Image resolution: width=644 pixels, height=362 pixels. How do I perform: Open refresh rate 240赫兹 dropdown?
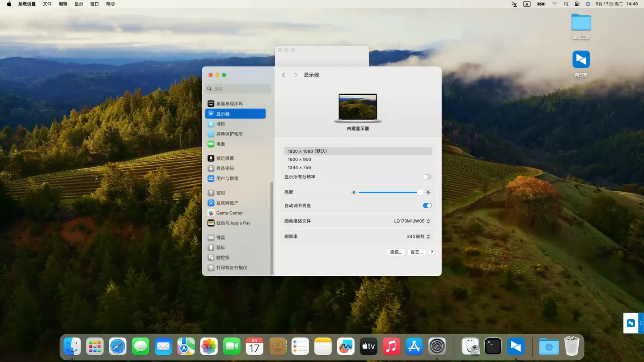click(x=419, y=237)
